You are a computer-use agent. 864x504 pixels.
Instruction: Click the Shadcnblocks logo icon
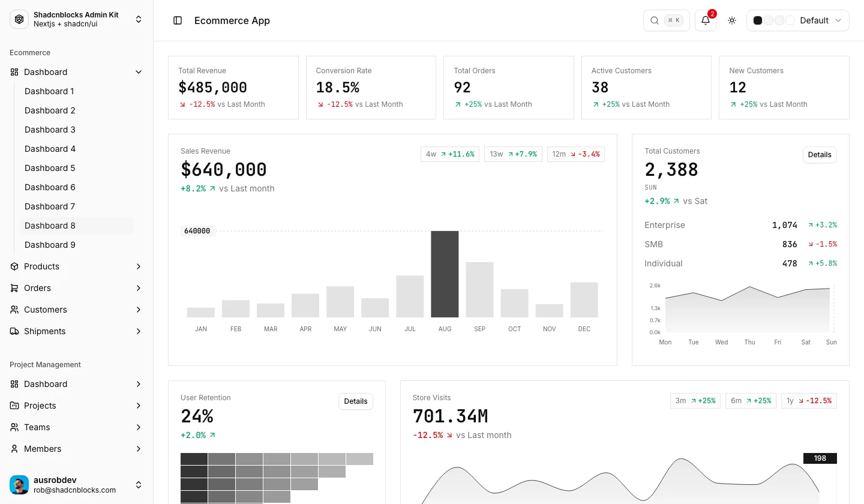(x=19, y=19)
